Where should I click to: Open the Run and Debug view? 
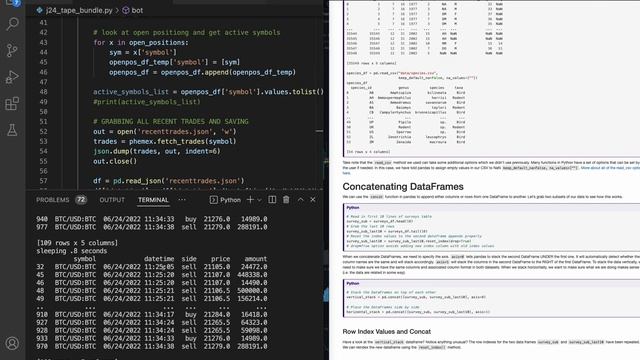[x=12, y=77]
